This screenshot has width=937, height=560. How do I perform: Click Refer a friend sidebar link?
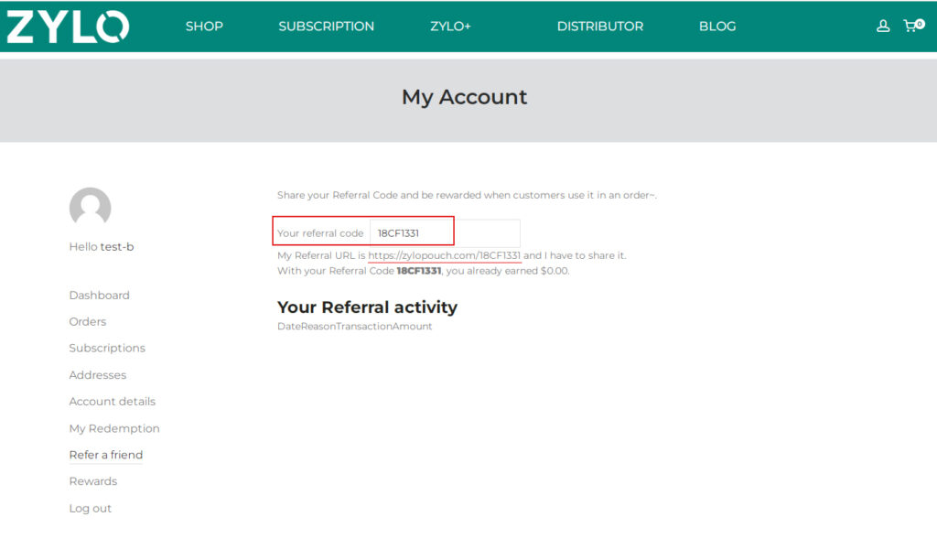[106, 455]
